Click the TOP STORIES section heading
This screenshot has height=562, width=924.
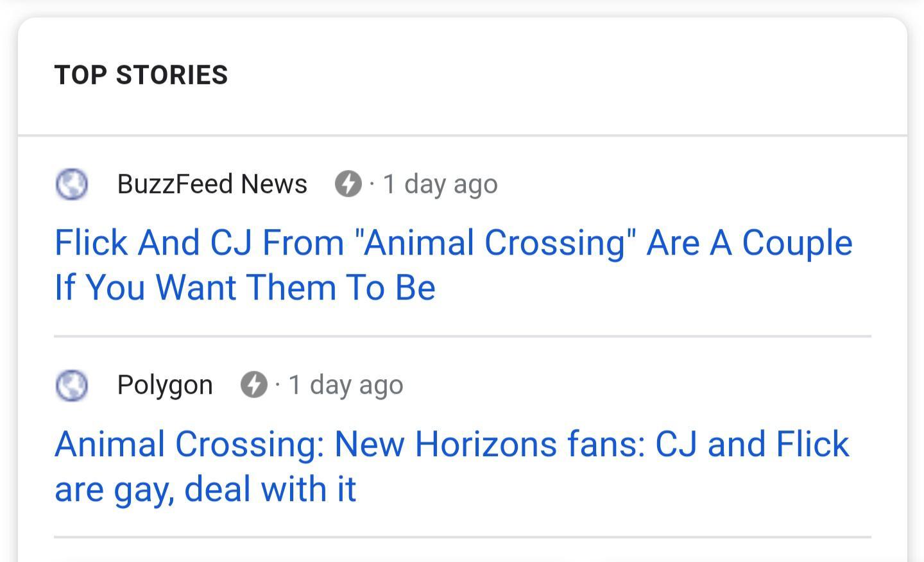point(142,74)
